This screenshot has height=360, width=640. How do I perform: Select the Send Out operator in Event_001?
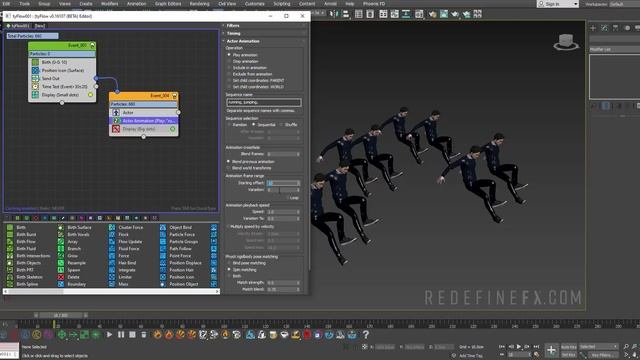62,78
